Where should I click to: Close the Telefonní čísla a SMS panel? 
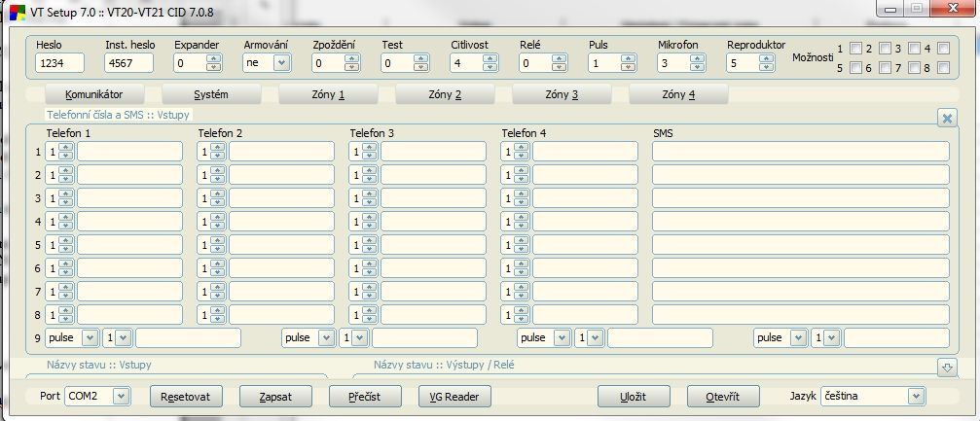pyautogui.click(x=947, y=118)
